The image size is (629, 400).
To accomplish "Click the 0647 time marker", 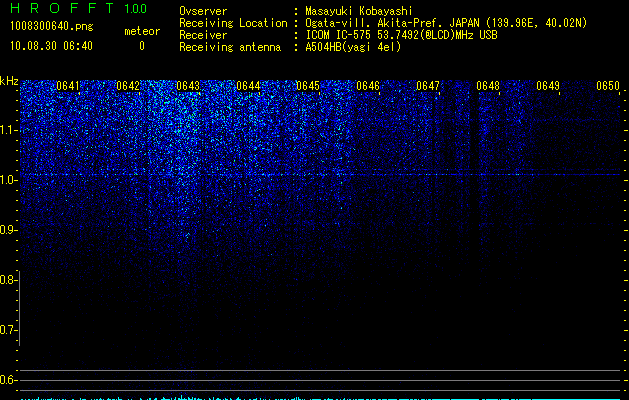I will (x=428, y=86).
